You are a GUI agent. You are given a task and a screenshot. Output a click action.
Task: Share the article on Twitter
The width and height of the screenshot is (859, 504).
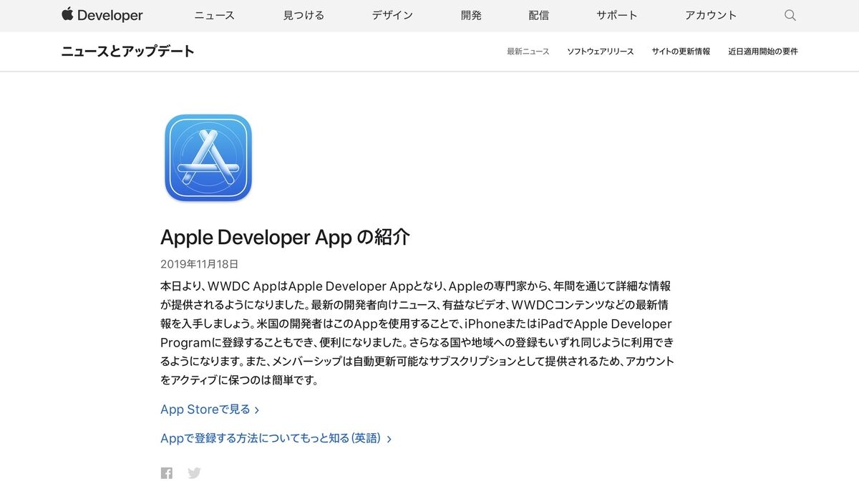(194, 473)
